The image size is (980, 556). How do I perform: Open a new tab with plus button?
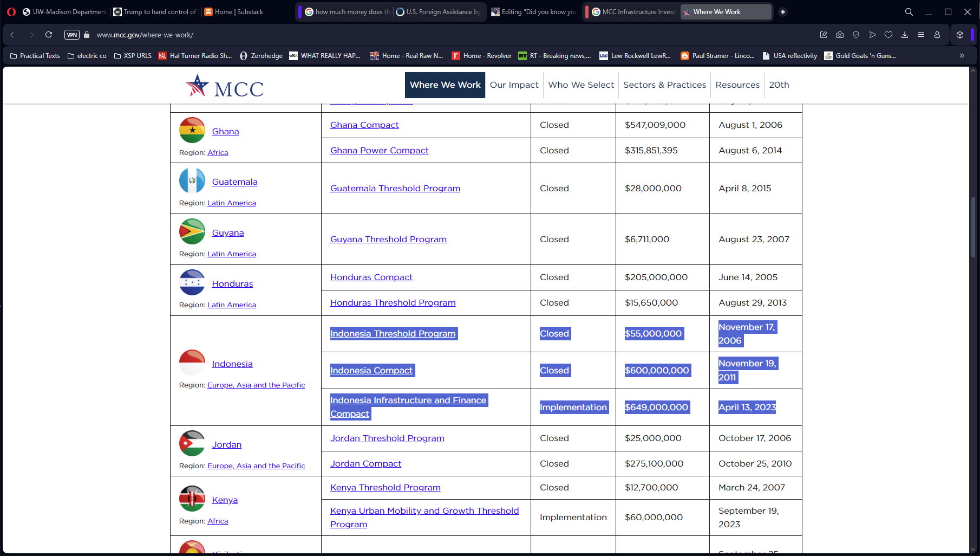click(x=783, y=12)
